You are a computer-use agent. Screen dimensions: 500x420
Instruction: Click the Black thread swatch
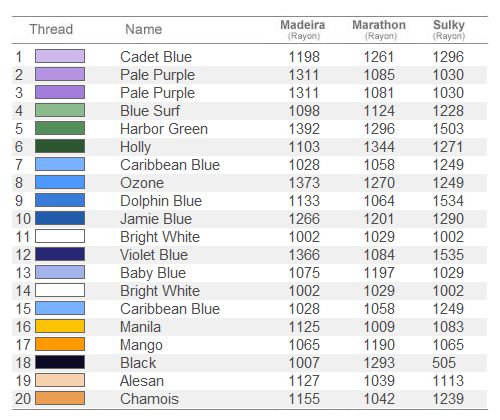pyautogui.click(x=60, y=362)
